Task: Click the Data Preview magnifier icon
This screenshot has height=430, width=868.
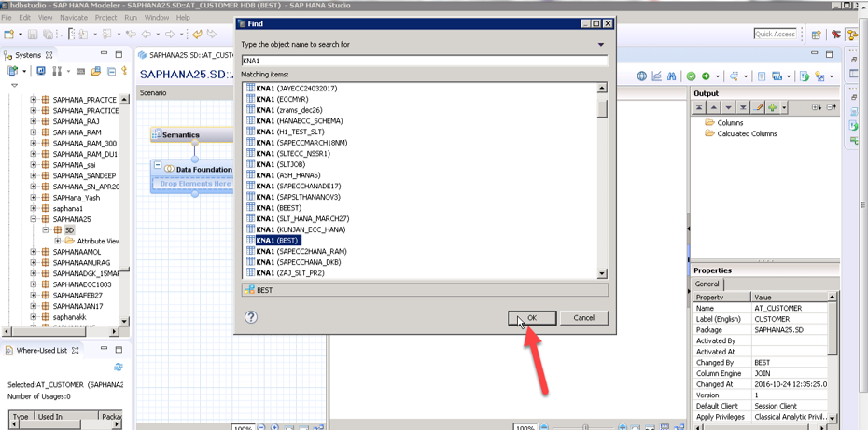Action: pos(734,76)
